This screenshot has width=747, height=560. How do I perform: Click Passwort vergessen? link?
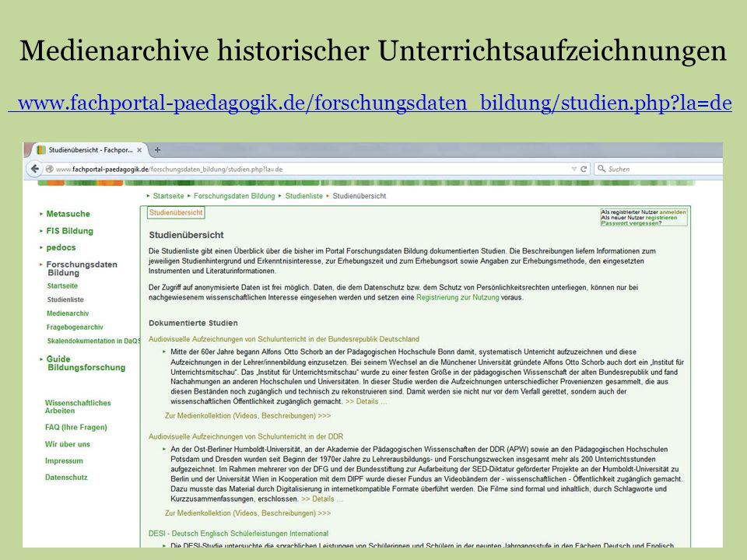pyautogui.click(x=631, y=223)
